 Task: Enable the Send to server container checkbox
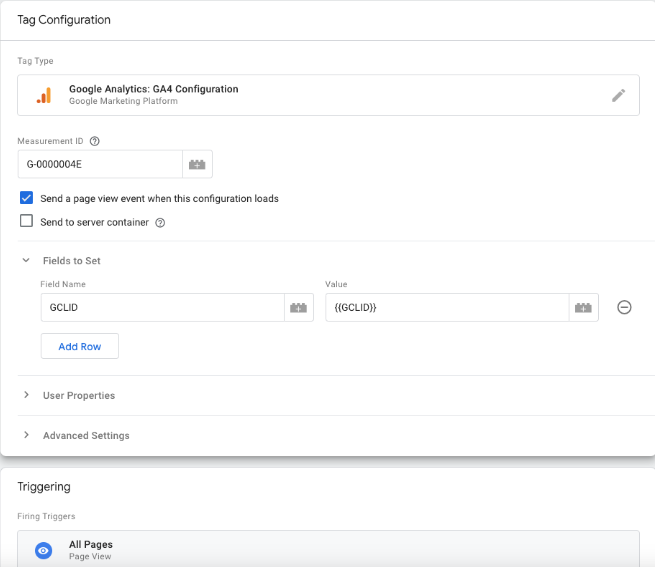click(x=27, y=221)
